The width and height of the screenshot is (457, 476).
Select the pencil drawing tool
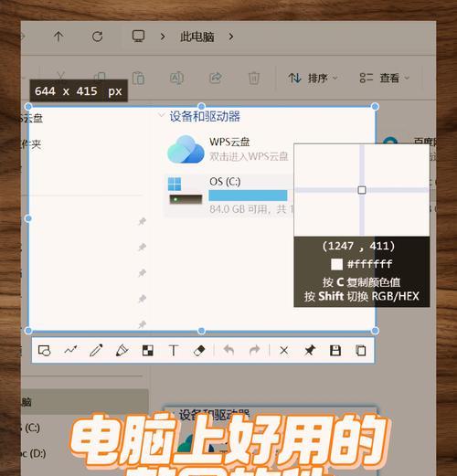pos(96,351)
